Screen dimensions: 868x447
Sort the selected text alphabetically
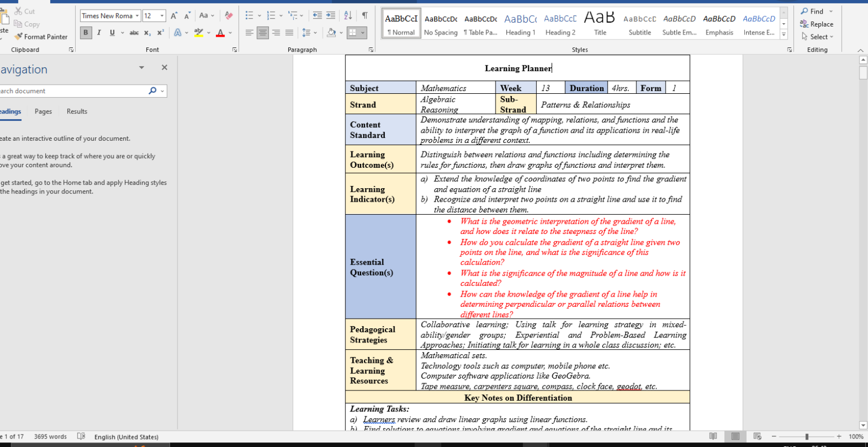(348, 16)
